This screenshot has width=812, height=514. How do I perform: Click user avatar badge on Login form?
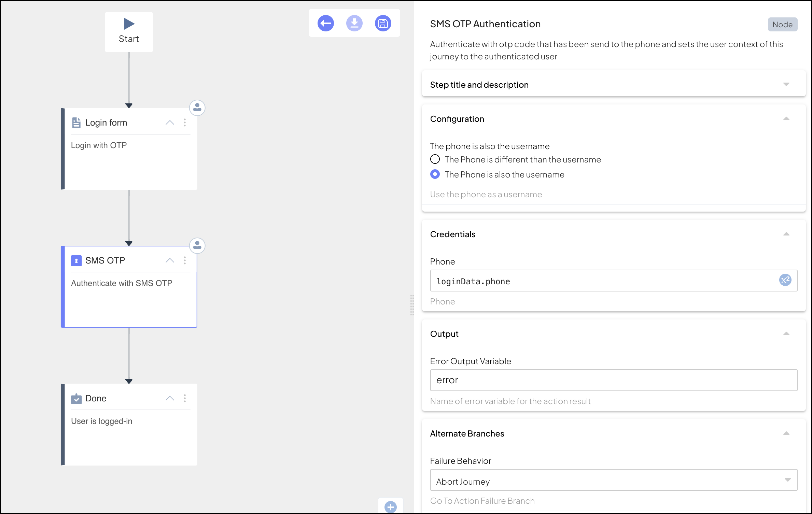click(197, 108)
